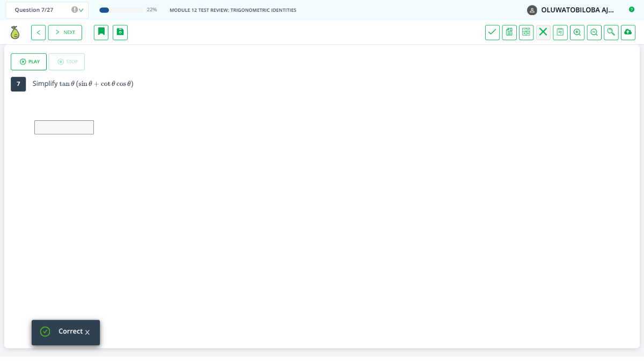The image size is (644, 362).
Task: Click the NEXT button
Action: point(65,32)
